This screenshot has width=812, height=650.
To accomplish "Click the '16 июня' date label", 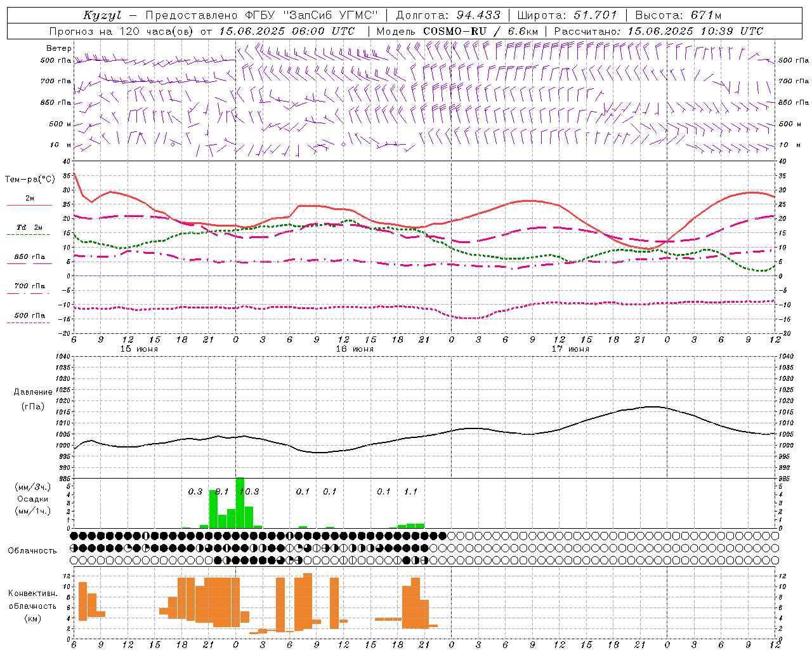I will [355, 349].
